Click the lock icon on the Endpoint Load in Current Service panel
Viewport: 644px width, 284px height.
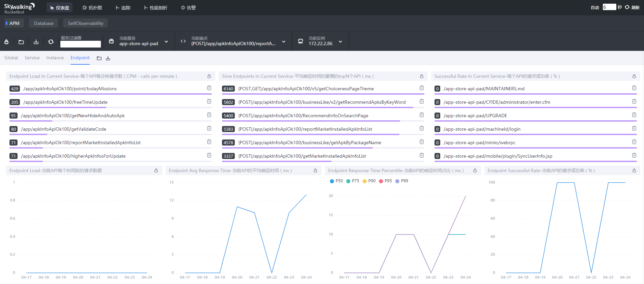coord(209,76)
